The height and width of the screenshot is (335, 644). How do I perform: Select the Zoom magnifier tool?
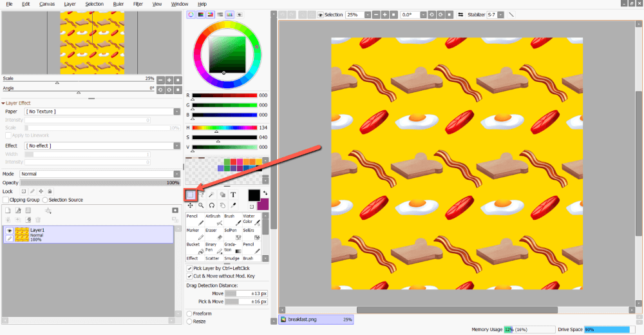point(201,205)
